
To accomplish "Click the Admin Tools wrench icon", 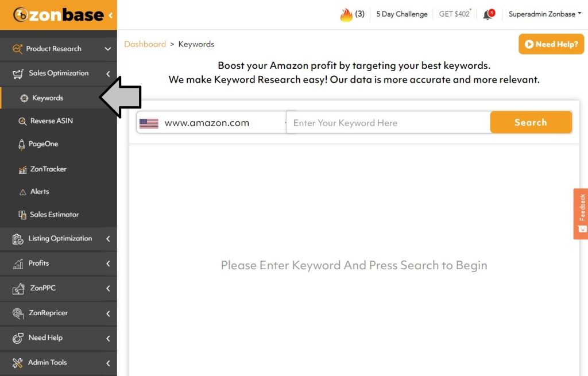I will coord(17,363).
